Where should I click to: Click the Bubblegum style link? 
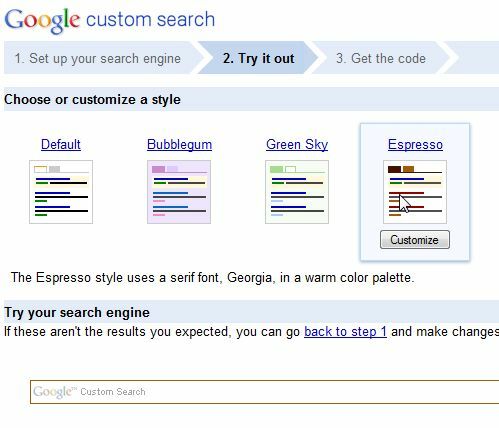[x=179, y=144]
